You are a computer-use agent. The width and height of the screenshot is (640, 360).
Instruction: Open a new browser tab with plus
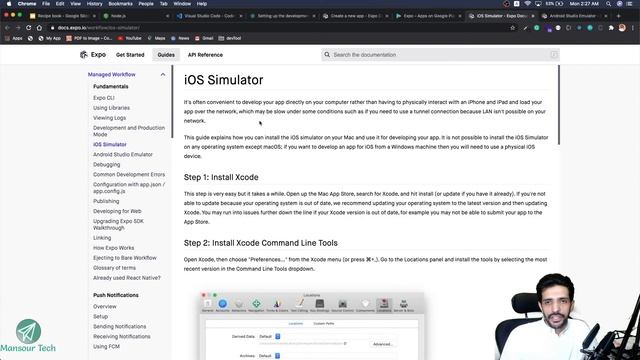coord(618,16)
